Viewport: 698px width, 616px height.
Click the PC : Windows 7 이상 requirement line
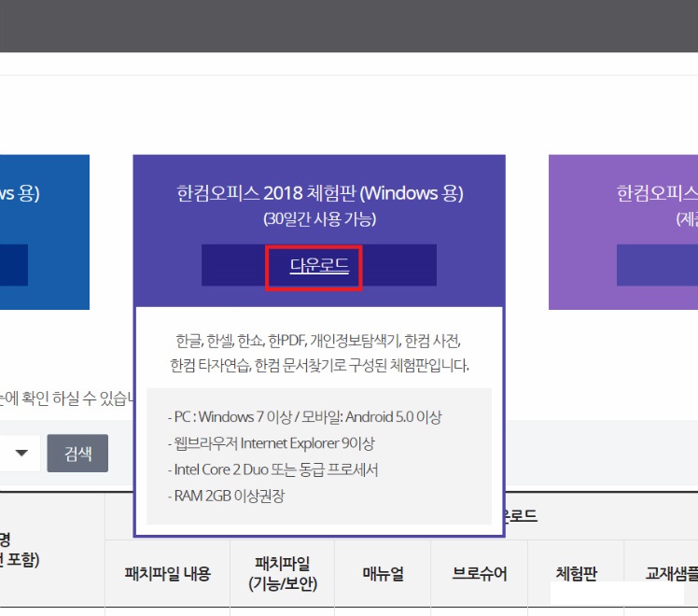pyautogui.click(x=304, y=417)
